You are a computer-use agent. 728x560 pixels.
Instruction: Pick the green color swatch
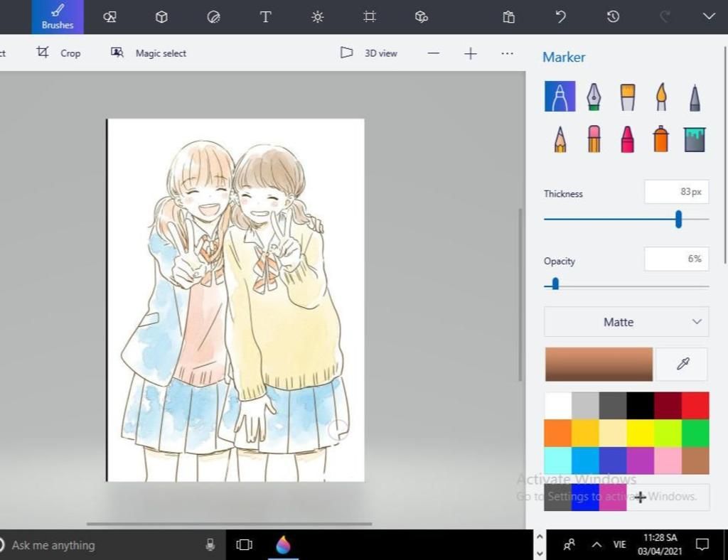[x=695, y=433]
